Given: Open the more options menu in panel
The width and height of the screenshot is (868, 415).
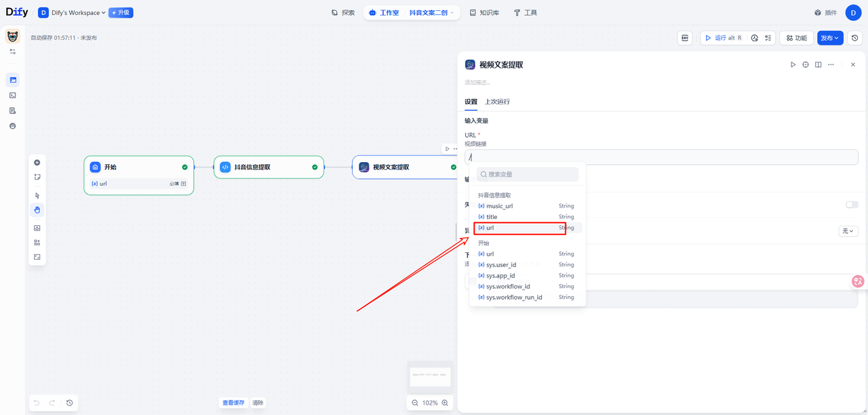Looking at the screenshot, I should click(831, 65).
